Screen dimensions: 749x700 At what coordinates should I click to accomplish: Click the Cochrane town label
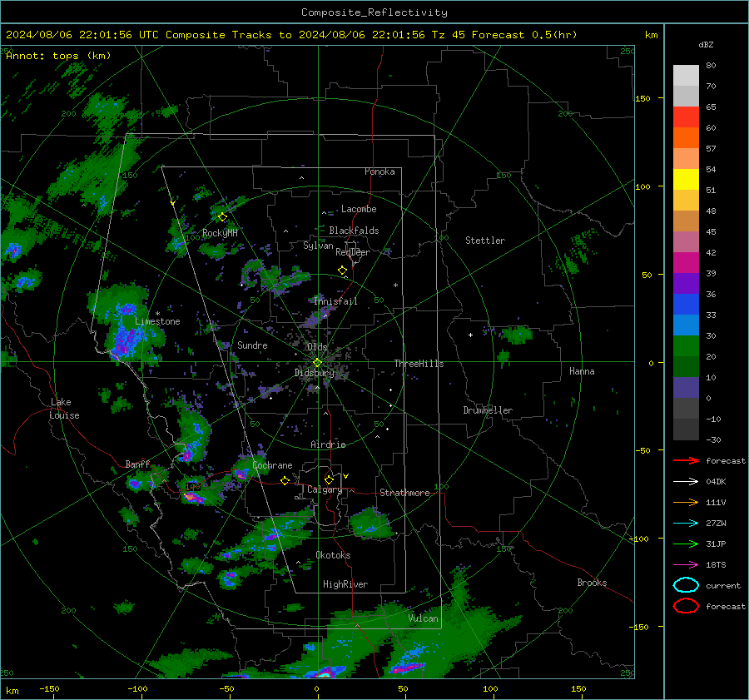(x=272, y=465)
